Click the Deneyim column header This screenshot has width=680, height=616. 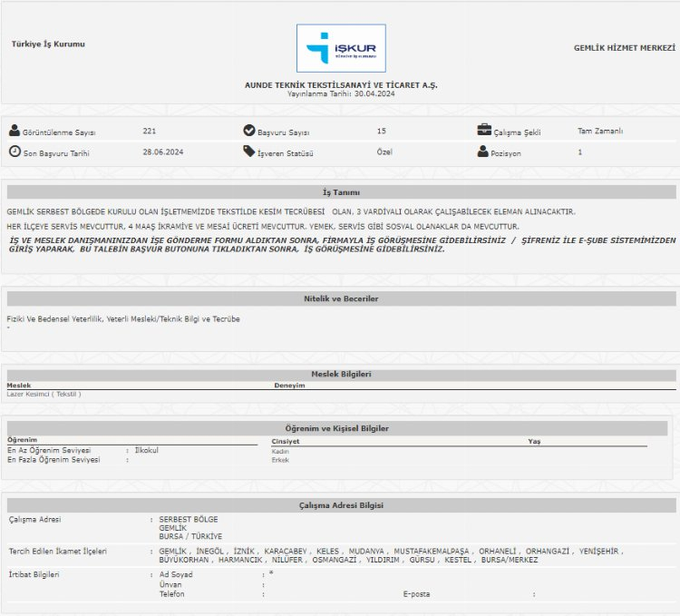[290, 385]
